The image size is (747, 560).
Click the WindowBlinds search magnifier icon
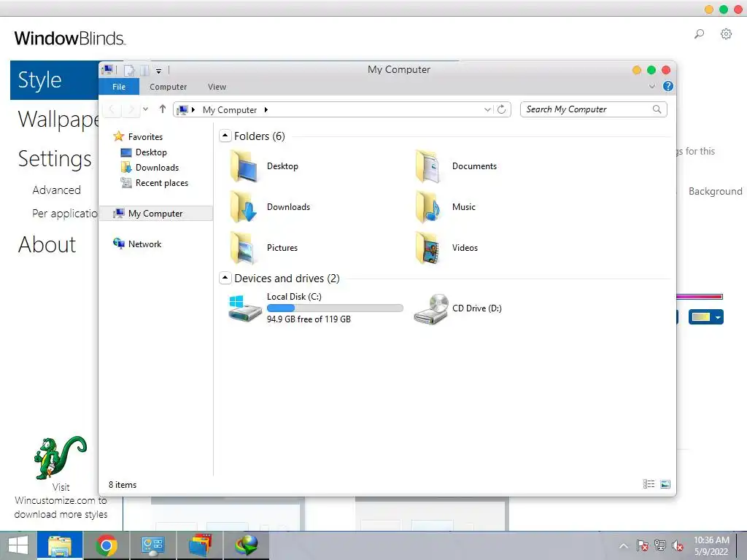pyautogui.click(x=699, y=34)
